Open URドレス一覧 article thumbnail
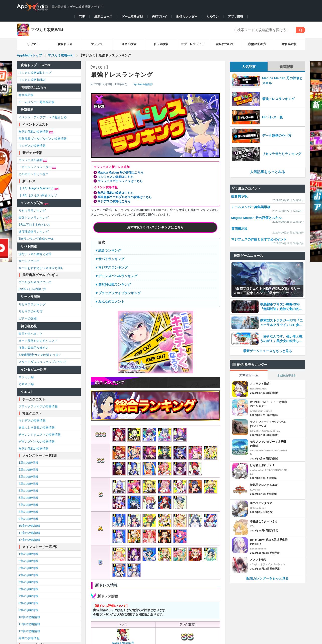The image size is (322, 644). 246,117
